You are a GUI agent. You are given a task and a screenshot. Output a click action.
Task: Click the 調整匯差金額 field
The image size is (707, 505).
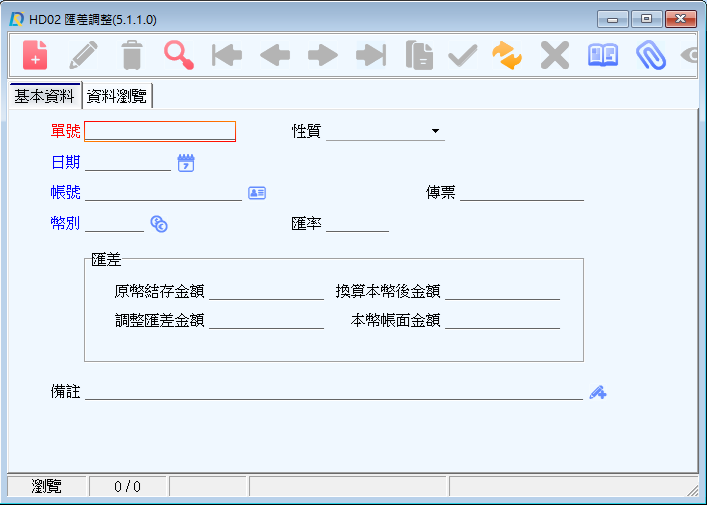pos(266,321)
